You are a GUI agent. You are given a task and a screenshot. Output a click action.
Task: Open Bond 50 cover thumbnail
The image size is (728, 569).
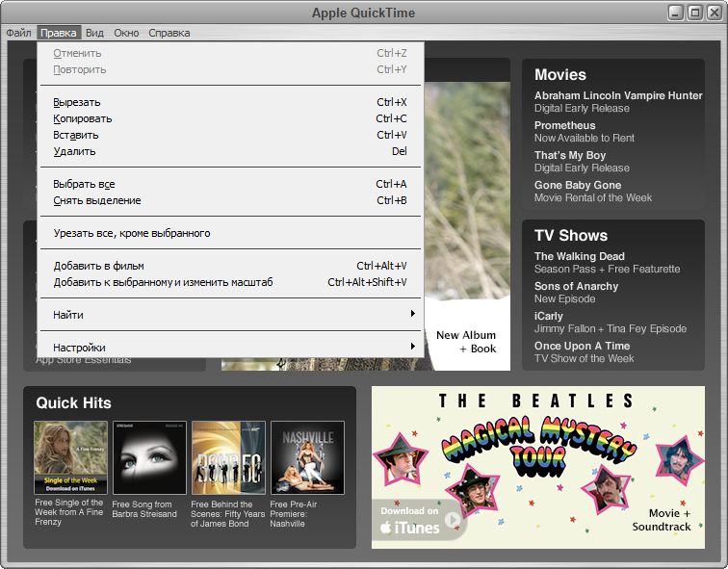click(228, 457)
